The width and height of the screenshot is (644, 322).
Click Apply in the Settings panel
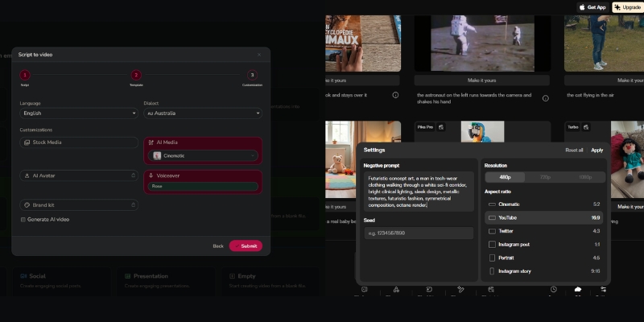[597, 150]
